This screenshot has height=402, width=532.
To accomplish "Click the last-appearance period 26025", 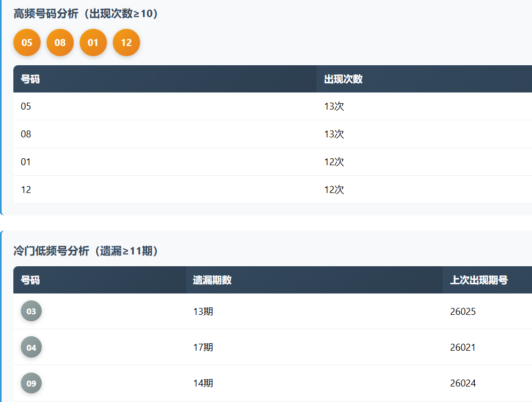I will click(462, 312).
